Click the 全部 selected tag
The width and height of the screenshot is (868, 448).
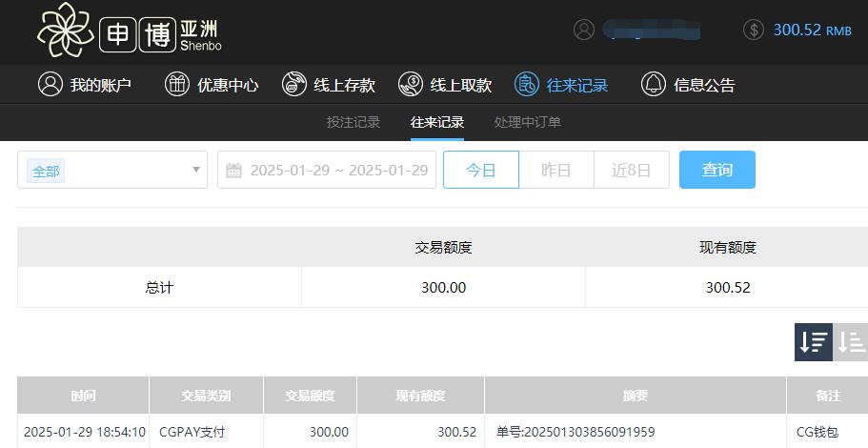(x=46, y=171)
